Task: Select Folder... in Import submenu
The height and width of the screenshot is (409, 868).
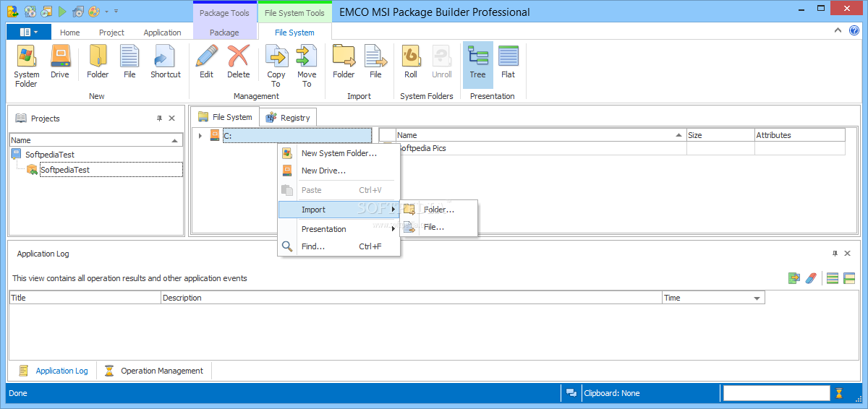Action: pyautogui.click(x=439, y=210)
